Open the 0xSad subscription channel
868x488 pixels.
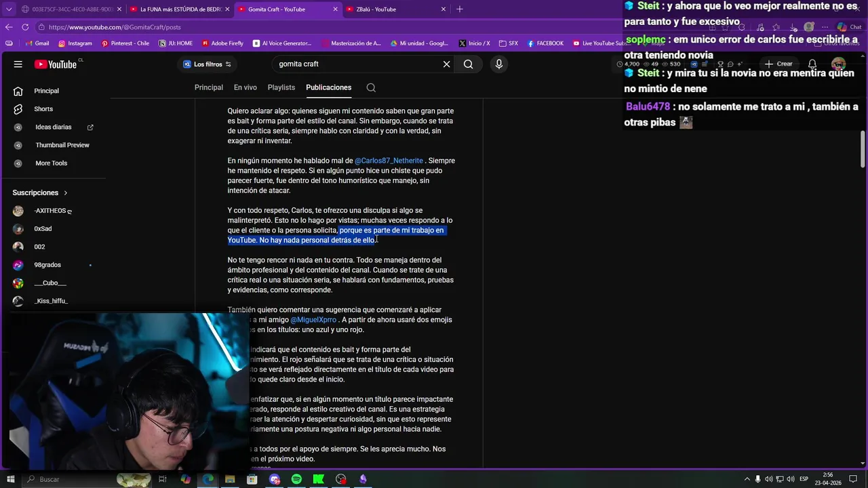54,228
